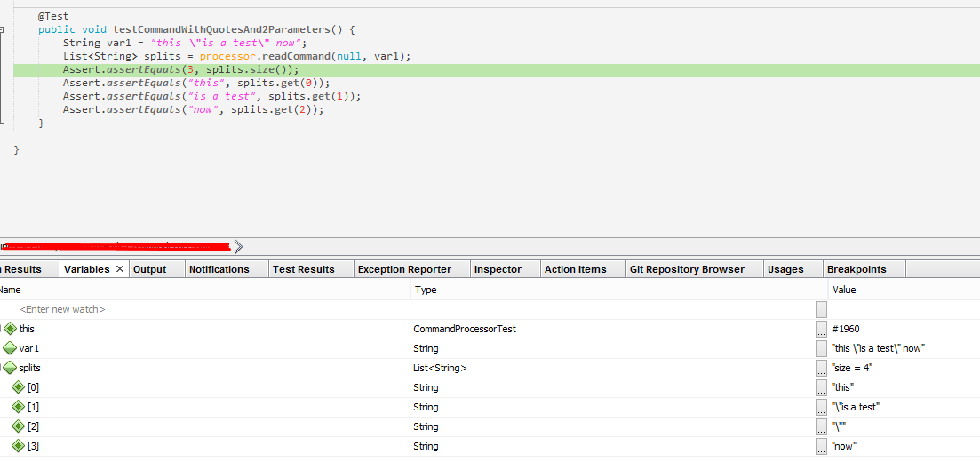Collapse the method code fold marker
980x462 pixels.
(2, 29)
